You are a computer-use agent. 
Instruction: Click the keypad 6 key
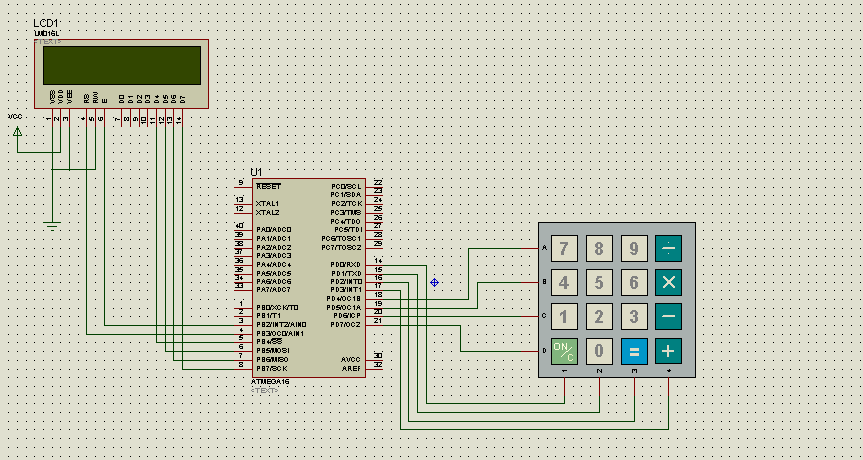pos(634,283)
